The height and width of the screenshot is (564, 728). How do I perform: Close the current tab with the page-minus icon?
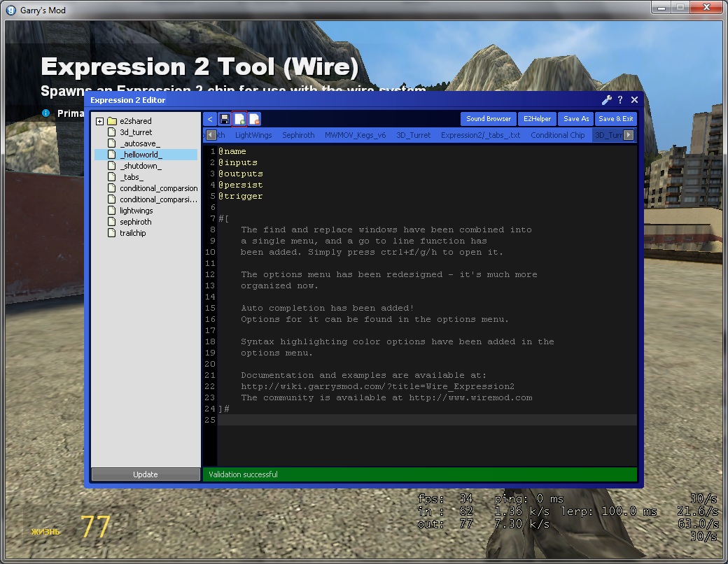[x=254, y=119]
